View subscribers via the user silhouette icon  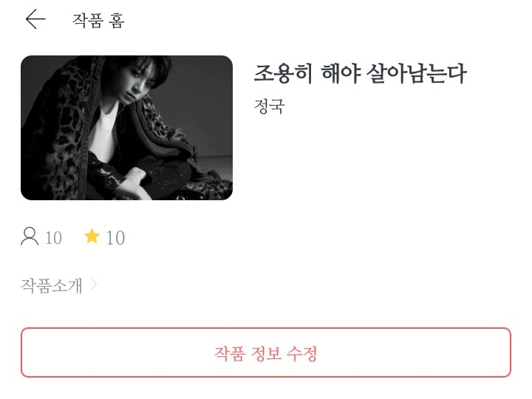30,236
